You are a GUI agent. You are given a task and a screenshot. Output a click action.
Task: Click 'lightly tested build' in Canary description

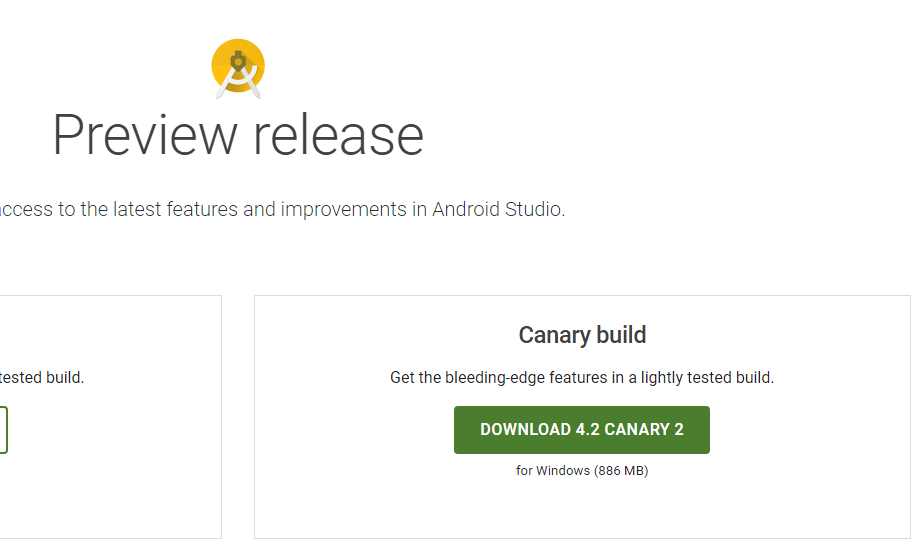click(706, 378)
